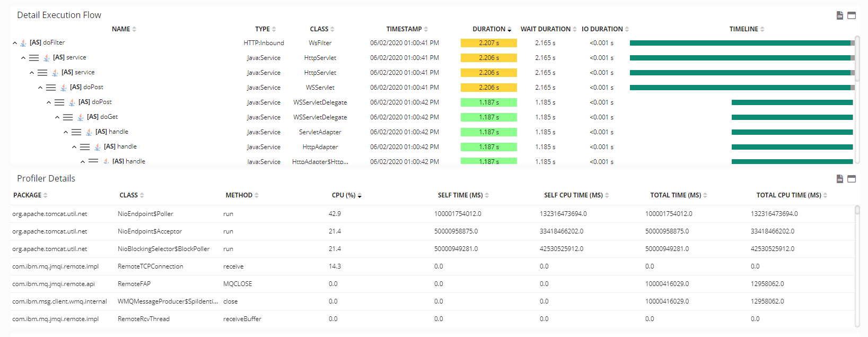Click the hamburger icon on the doGet row

tap(68, 117)
